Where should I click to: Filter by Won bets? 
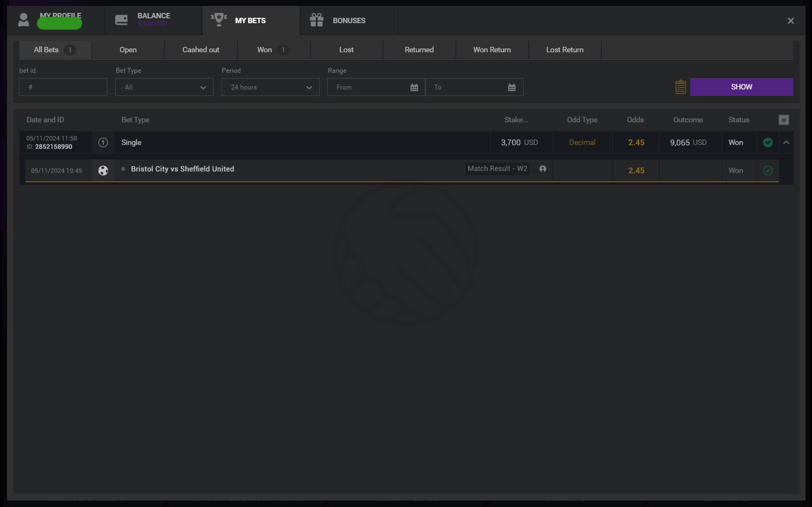274,50
